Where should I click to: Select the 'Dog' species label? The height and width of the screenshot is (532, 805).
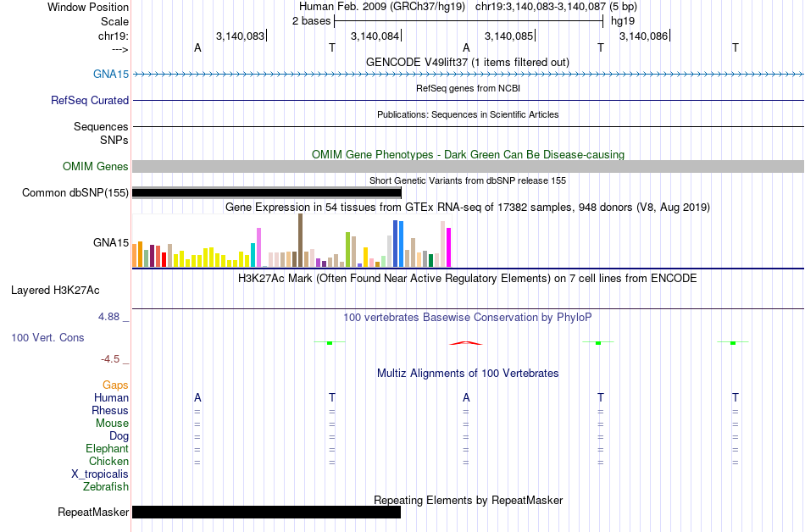119,436
